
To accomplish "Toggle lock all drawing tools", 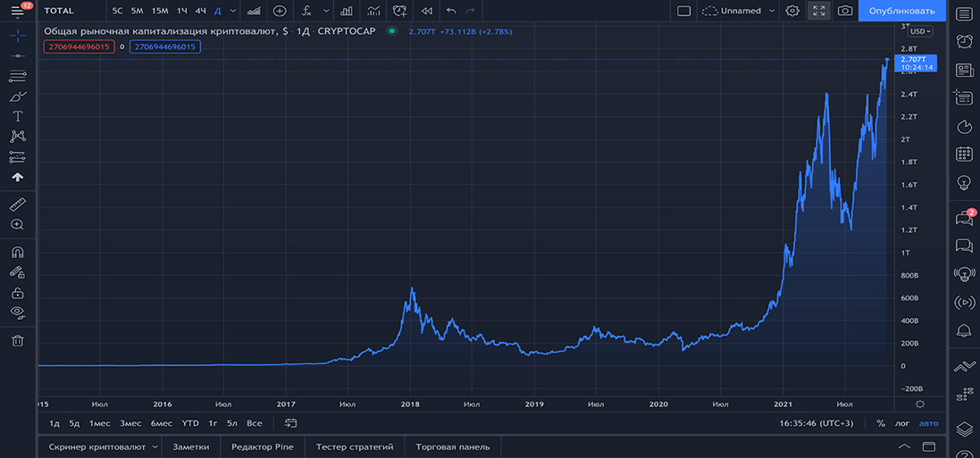I will [18, 293].
